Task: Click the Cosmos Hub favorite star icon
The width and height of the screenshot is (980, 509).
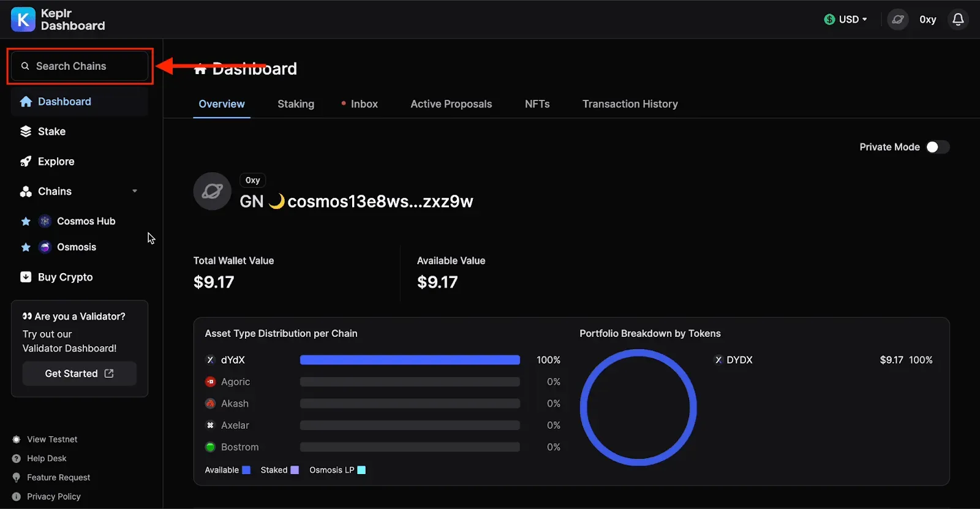Action: (26, 221)
